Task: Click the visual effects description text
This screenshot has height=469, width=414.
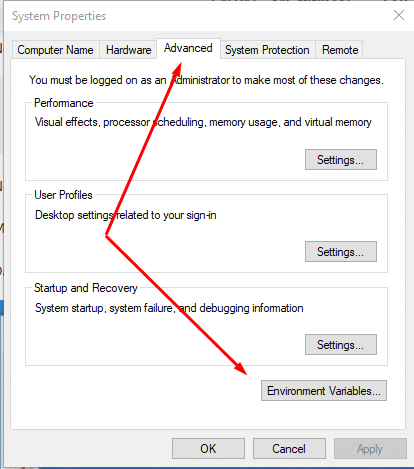Action: tap(203, 122)
